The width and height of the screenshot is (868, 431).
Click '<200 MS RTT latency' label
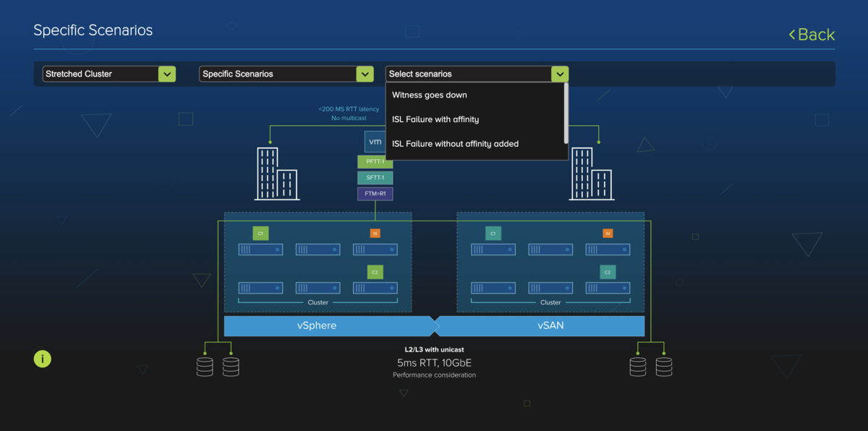pos(349,109)
